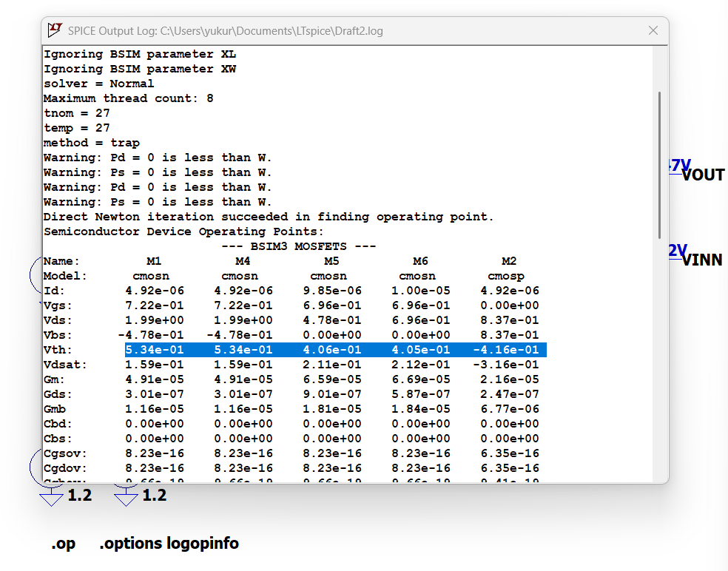Viewport: 728px width, 571px height.
Task: Click the LTspice icon in title bar
Action: click(55, 30)
